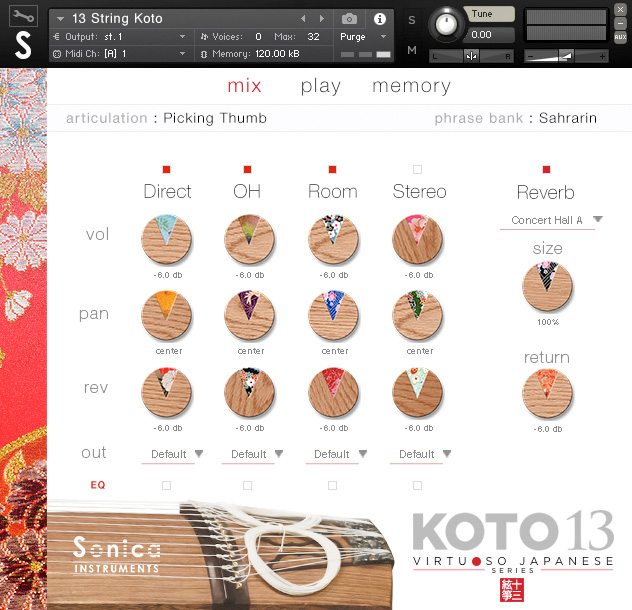Expand the 13 String Koto instrument menu
Image resolution: width=632 pixels, height=610 pixels.
(x=60, y=19)
